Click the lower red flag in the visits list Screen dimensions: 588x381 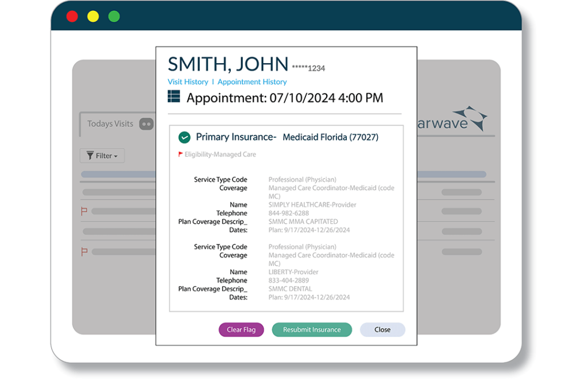point(84,251)
